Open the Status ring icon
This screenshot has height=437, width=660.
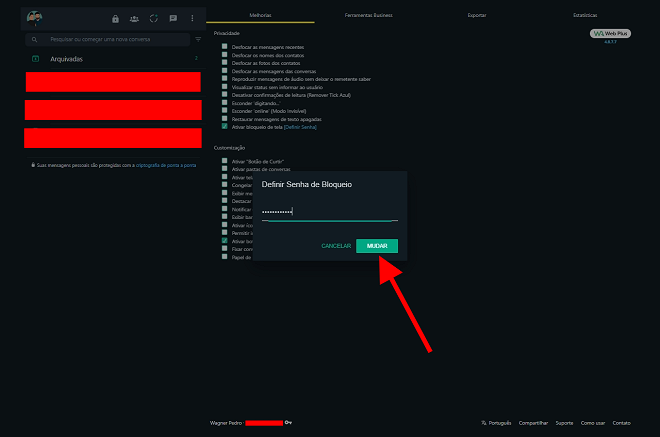[153, 18]
